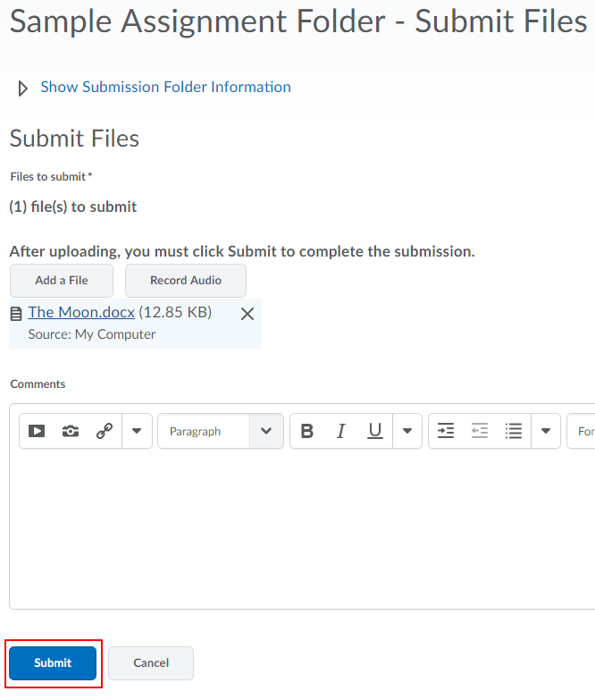Insert image camera icon in editor
Image resolution: width=595 pixels, height=700 pixels.
tap(71, 431)
